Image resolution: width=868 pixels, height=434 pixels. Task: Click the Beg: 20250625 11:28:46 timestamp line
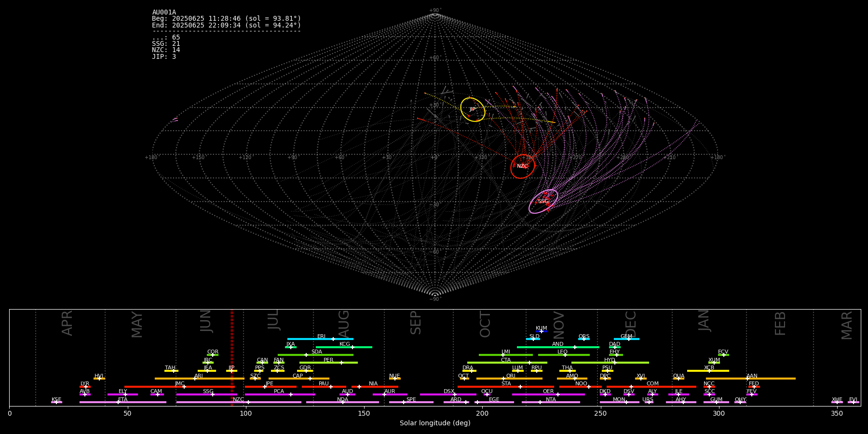(x=226, y=19)
